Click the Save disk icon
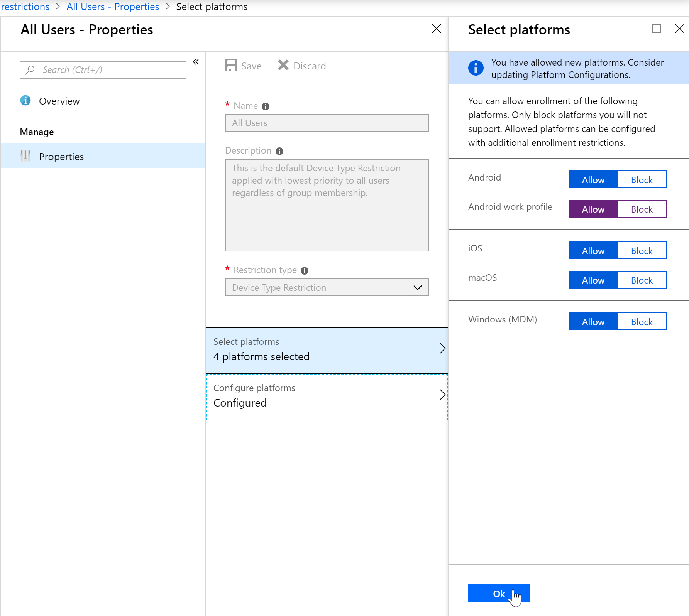Screen dimensions: 689x616 (x=231, y=65)
